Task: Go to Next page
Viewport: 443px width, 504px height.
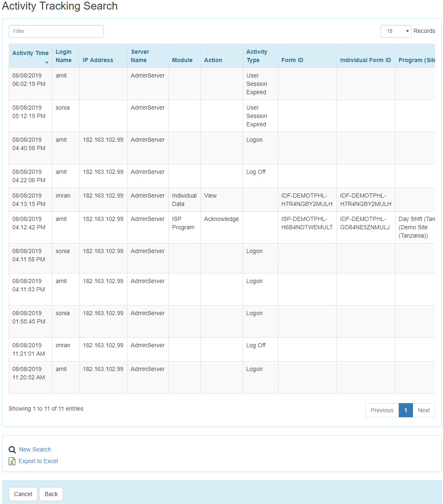Action: tap(424, 410)
